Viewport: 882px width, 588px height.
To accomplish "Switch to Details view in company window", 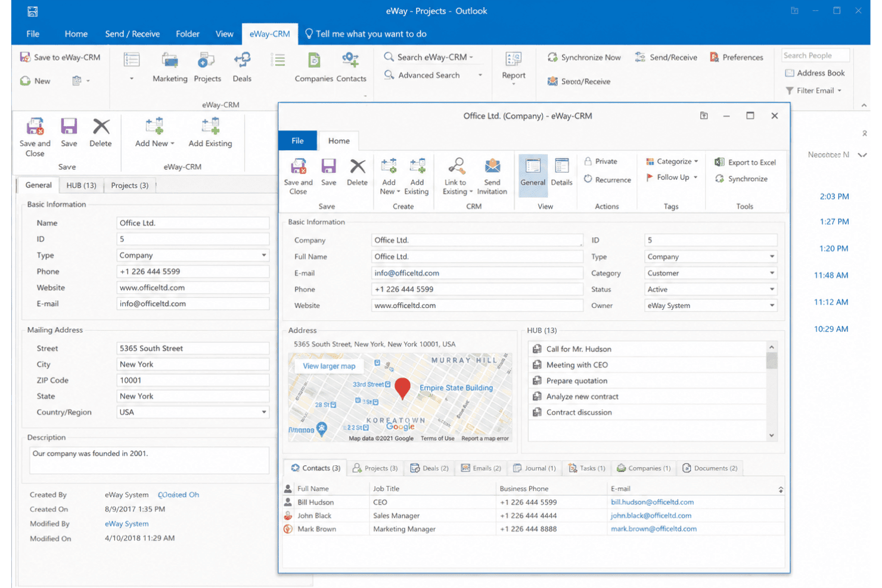I will point(561,173).
